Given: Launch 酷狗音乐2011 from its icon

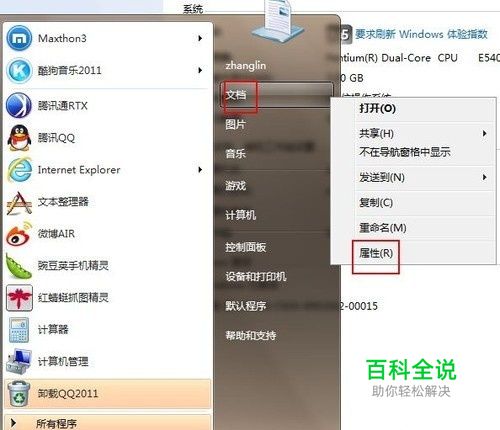Looking at the screenshot, I should pyautogui.click(x=19, y=70).
